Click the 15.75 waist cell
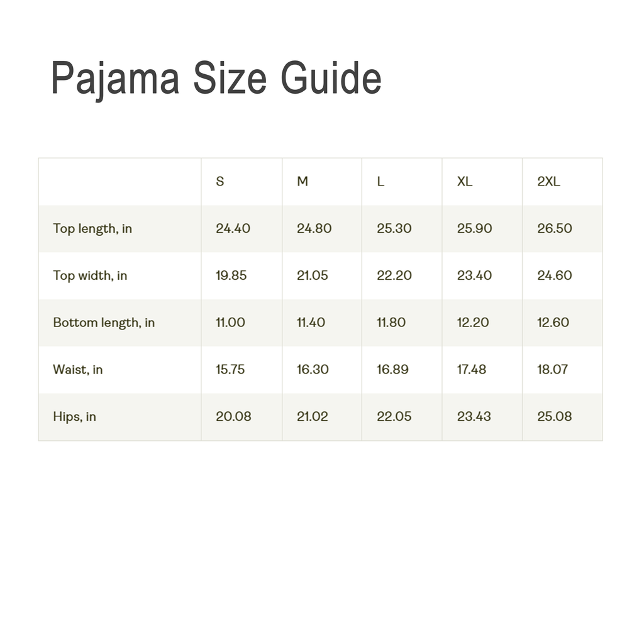Screen dimensions: 644x644 [230, 370]
